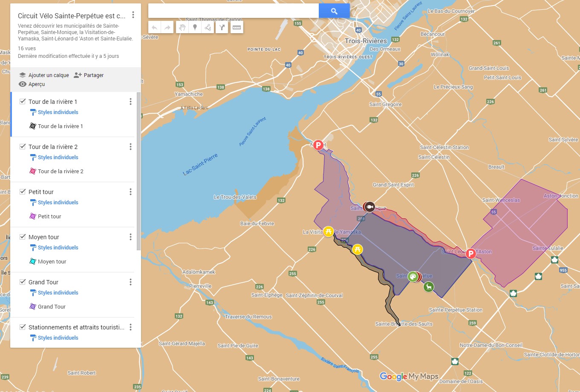Click the undo arrow tool
The height and width of the screenshot is (392, 580).
pos(155,28)
